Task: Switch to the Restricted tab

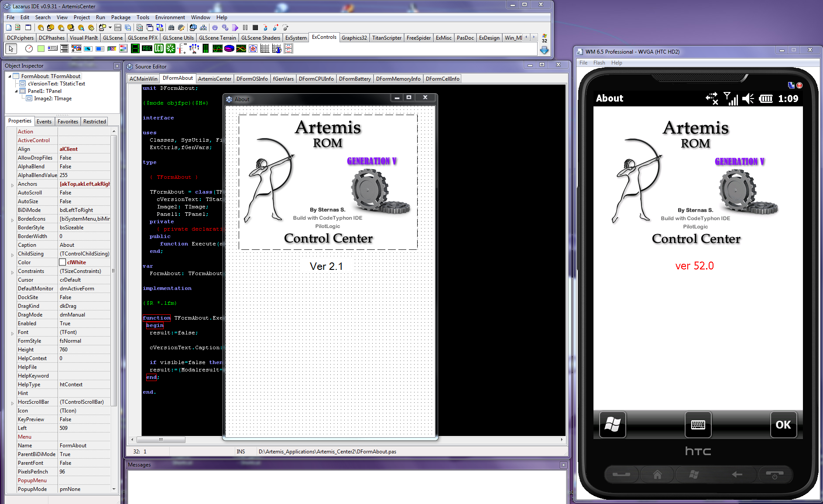Action: click(x=95, y=122)
